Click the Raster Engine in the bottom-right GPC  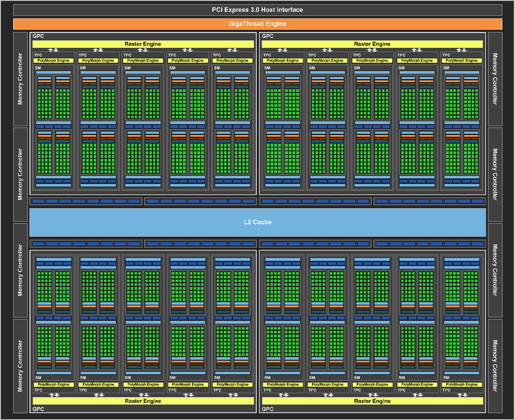click(372, 401)
